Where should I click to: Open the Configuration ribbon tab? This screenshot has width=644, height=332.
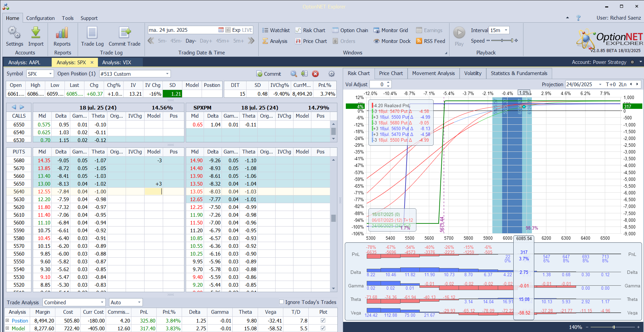41,18
